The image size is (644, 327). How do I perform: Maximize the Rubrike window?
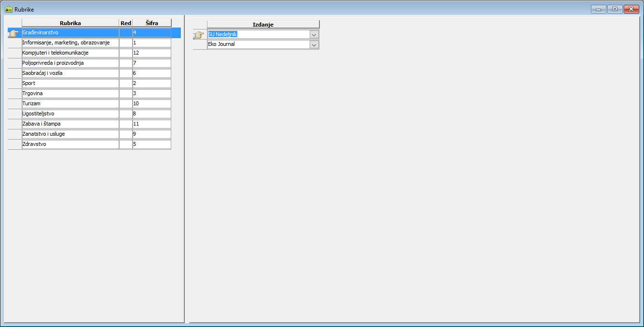(x=615, y=9)
